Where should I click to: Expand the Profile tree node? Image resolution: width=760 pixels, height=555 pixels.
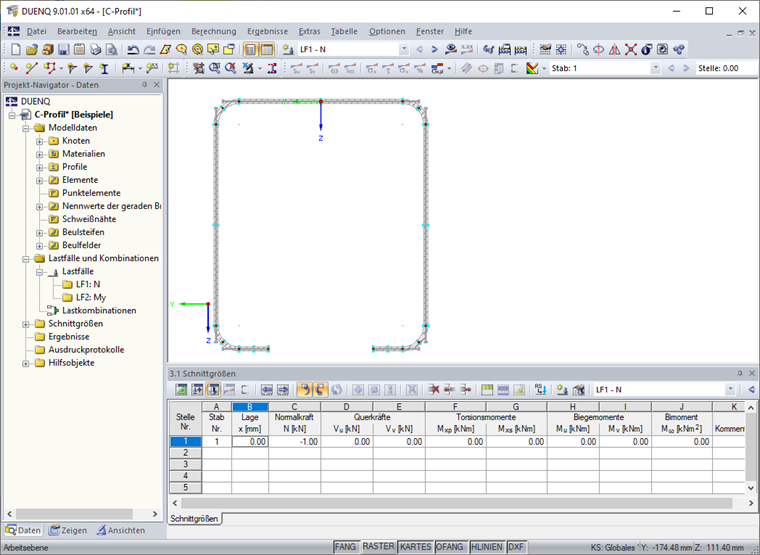(40, 167)
